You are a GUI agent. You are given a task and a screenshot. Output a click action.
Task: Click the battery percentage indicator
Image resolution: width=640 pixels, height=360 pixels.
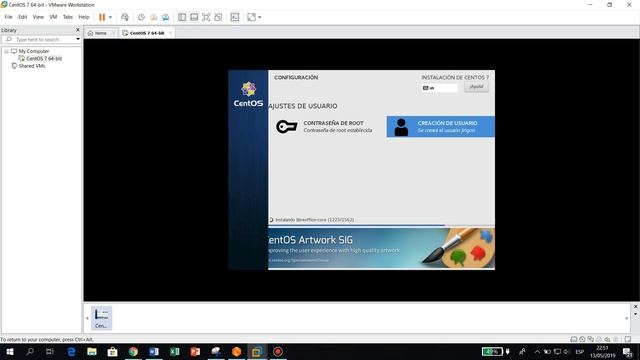coord(492,351)
